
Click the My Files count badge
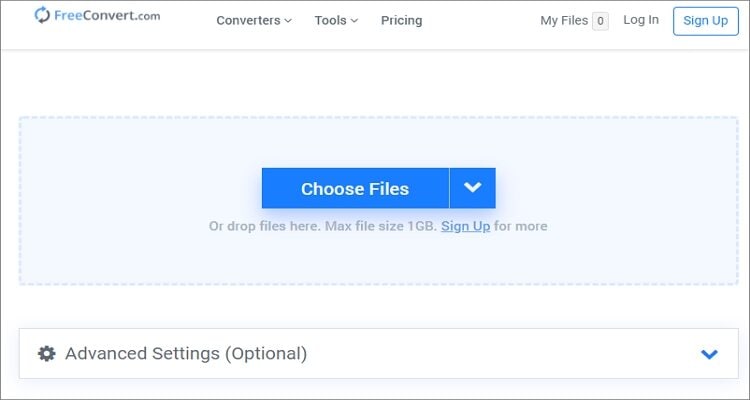pos(600,21)
